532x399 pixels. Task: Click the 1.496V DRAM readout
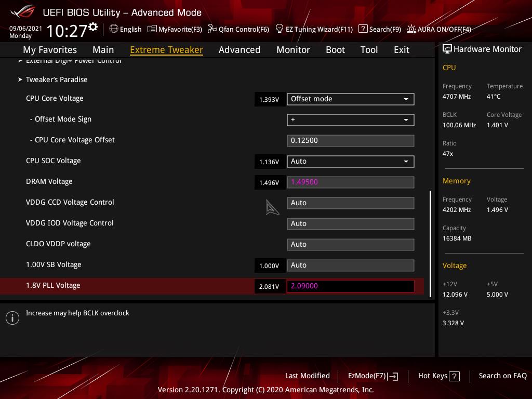click(x=270, y=182)
